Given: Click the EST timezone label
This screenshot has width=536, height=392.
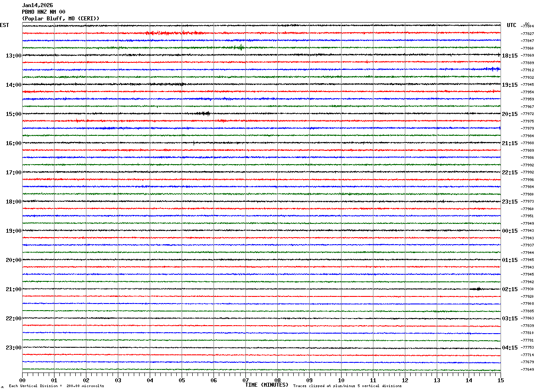Looking at the screenshot, I should click(4, 25).
